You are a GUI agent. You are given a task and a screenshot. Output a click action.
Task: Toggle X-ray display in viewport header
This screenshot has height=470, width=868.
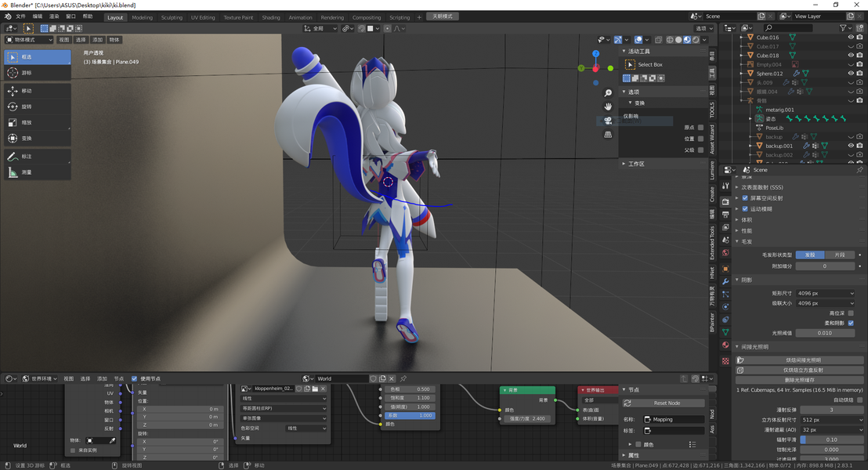click(x=658, y=40)
